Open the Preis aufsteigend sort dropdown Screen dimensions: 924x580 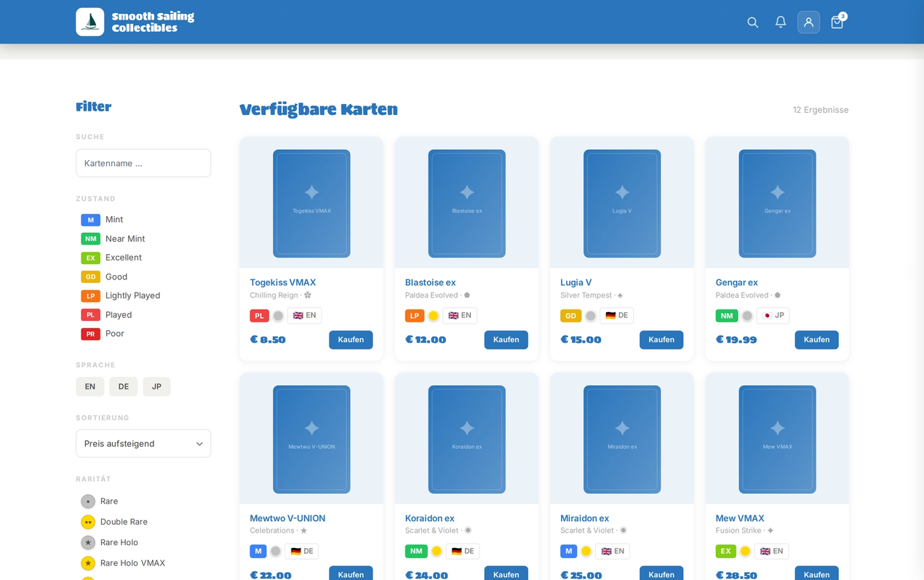point(143,443)
